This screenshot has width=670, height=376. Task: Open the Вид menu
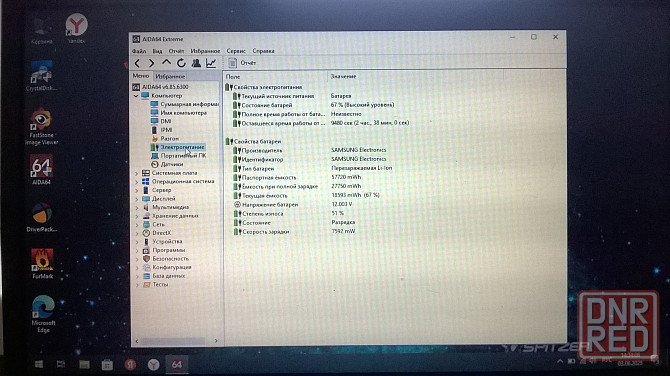click(x=157, y=51)
